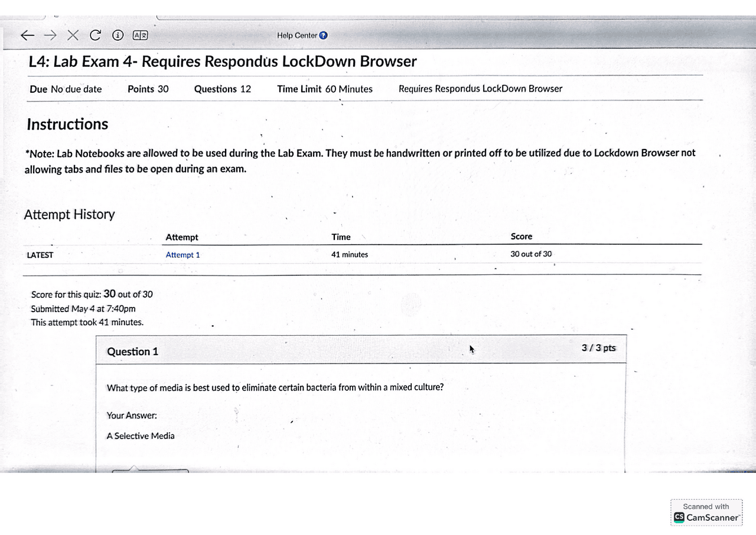The height and width of the screenshot is (535, 756).
Task: Click the '30 out of 30' score cell
Action: 531,254
